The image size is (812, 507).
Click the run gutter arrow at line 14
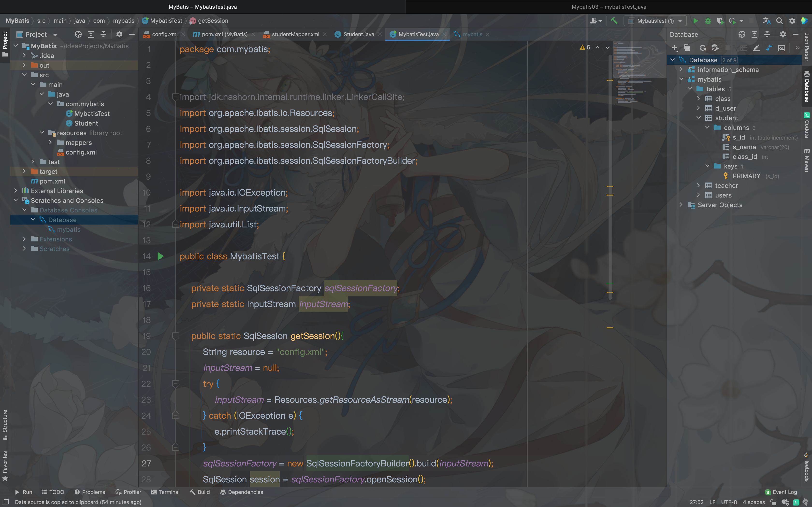(160, 256)
